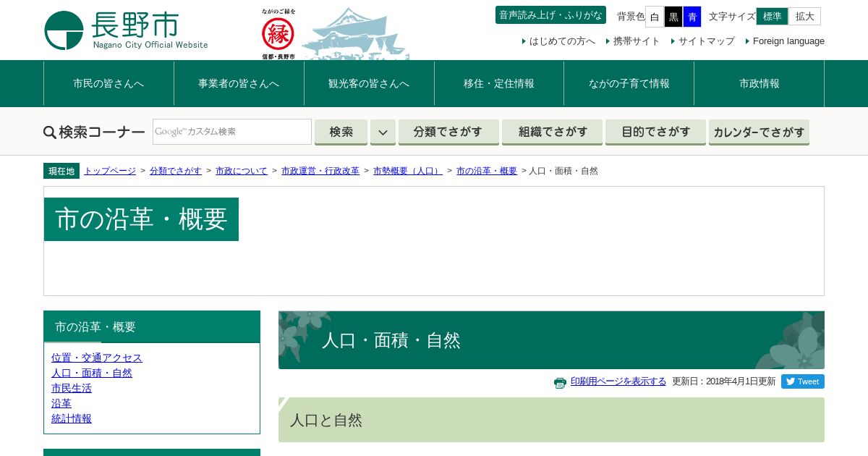Select blue background color
The width and height of the screenshot is (868, 456).
[x=692, y=17]
